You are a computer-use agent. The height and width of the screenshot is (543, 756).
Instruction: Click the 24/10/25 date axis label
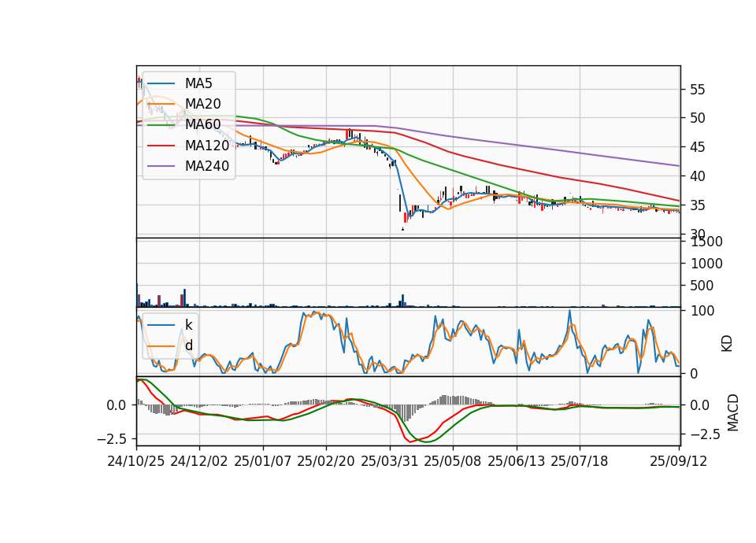tap(136, 461)
